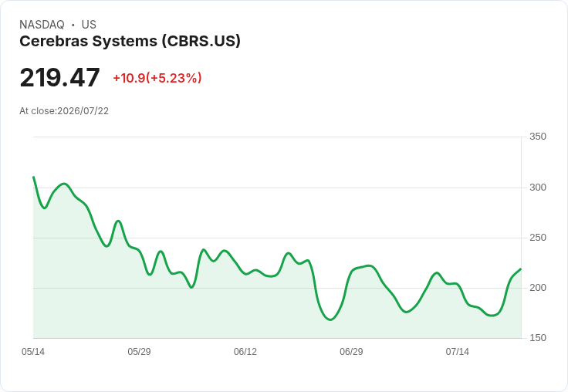The width and height of the screenshot is (568, 392).
Task: Click the US market label
Action: click(89, 24)
